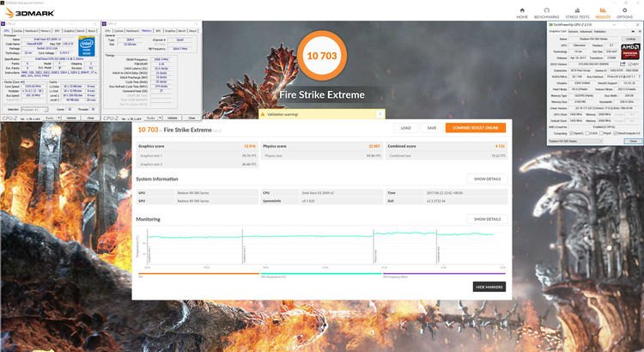Click the Close button in GPU-Z
This screenshot has height=352, width=644.
(x=633, y=141)
